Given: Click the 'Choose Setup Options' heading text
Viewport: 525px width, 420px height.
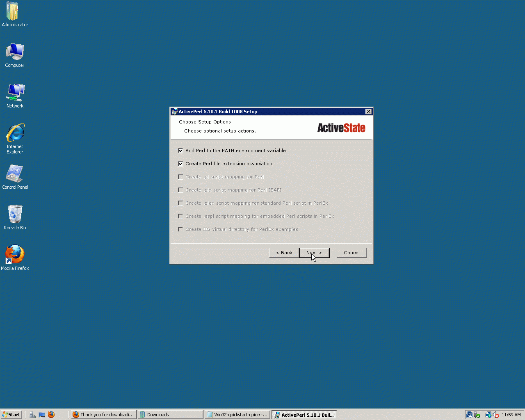Looking at the screenshot, I should (x=205, y=122).
